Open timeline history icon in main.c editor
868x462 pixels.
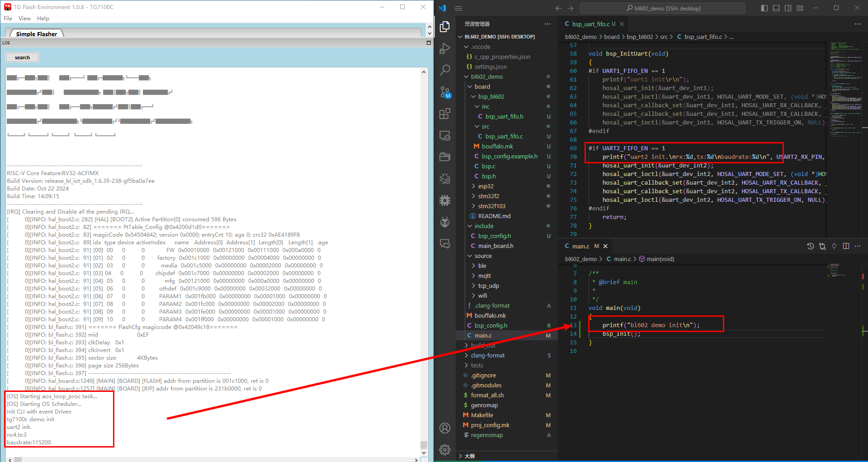[x=811, y=246]
